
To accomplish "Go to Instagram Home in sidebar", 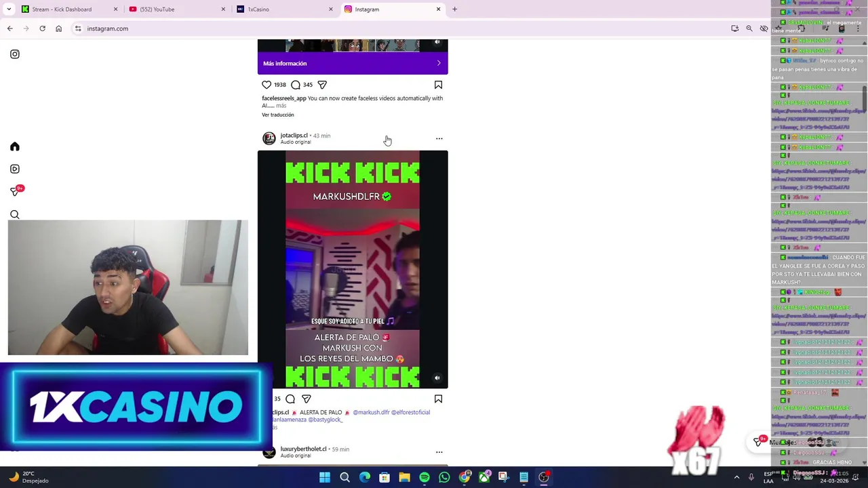I will pos(15,146).
